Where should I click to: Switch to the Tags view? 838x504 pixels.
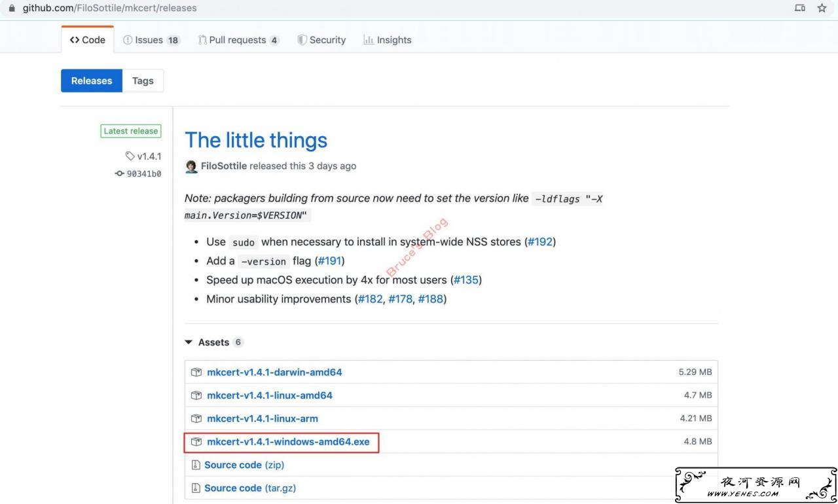tap(143, 81)
